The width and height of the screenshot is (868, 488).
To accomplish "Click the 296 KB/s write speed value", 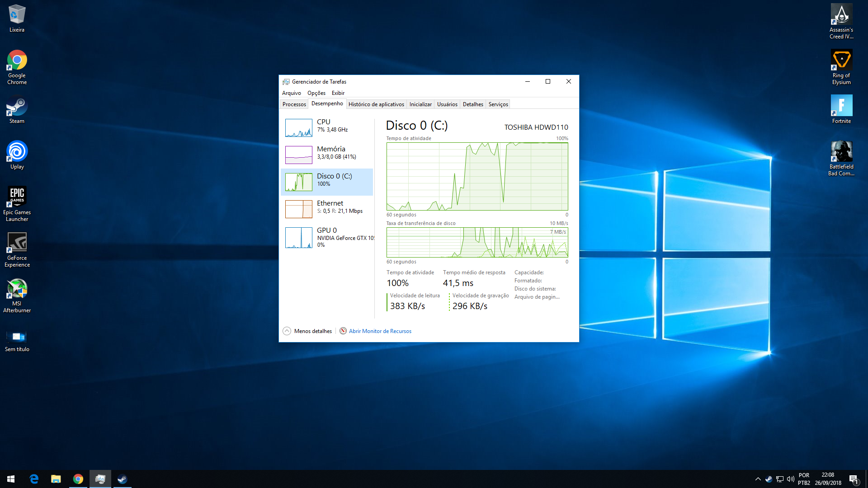I will point(470,306).
